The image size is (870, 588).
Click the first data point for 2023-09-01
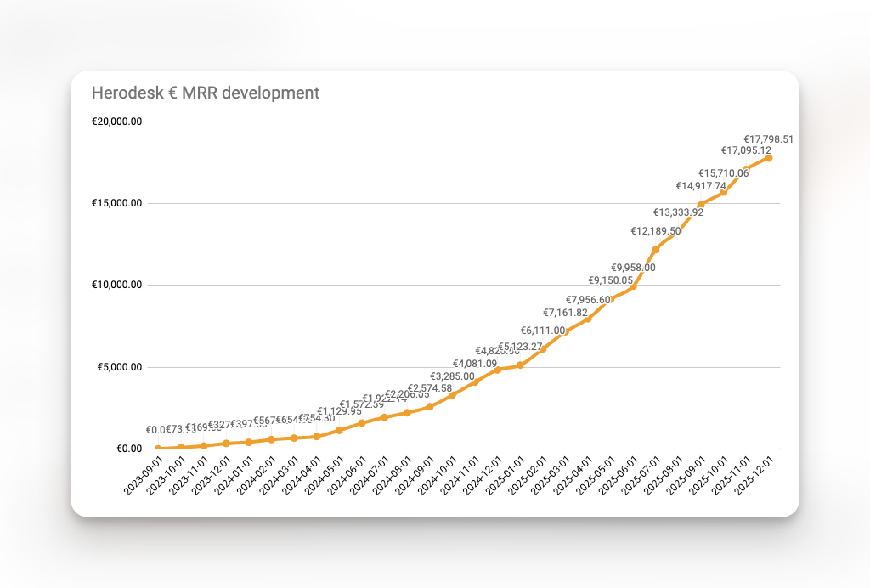[158, 448]
